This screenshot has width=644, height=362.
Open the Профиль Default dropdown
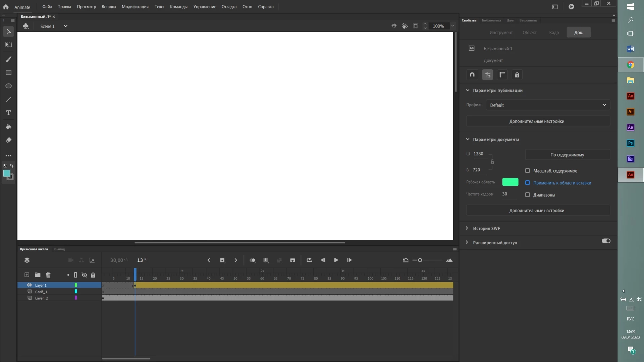click(x=548, y=105)
